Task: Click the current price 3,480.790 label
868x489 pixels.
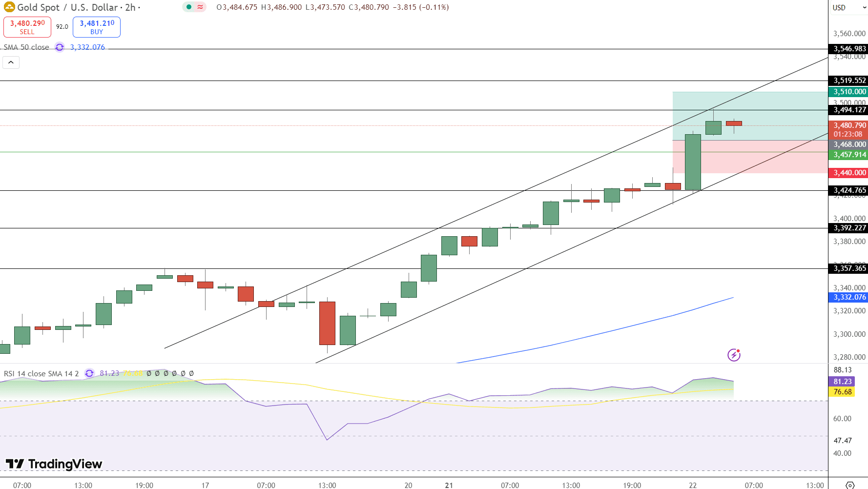Action: (849, 125)
